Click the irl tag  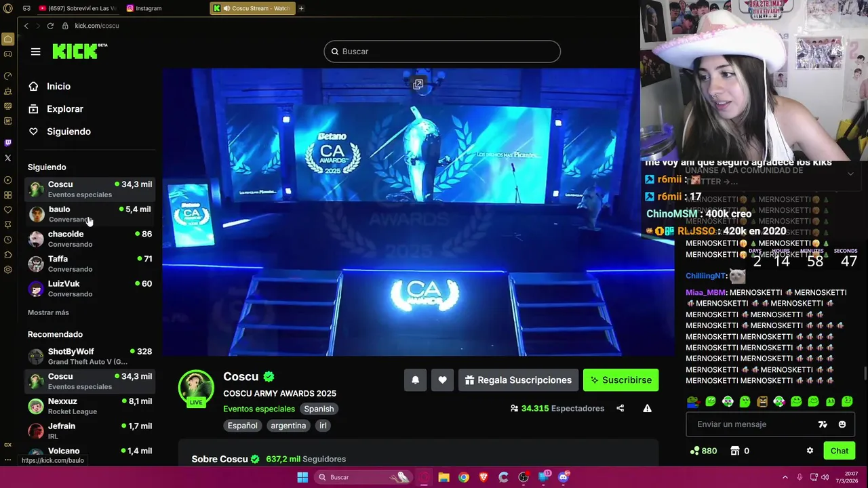(x=323, y=426)
